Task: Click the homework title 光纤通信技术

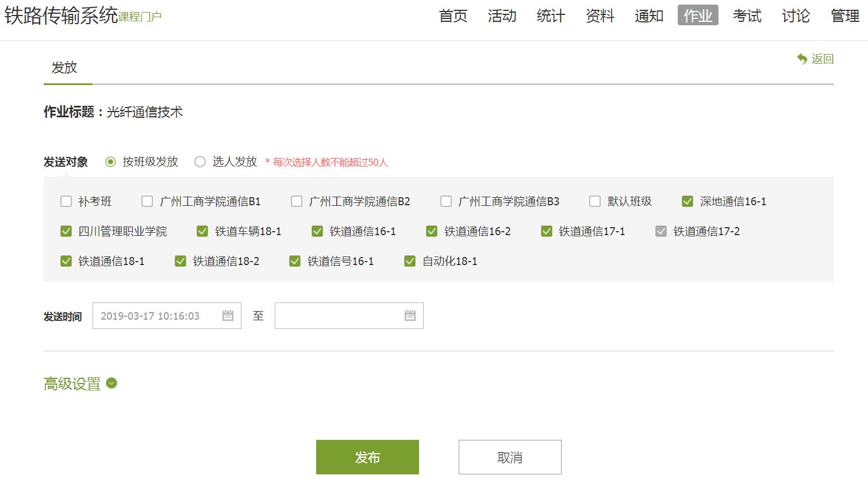Action: (x=145, y=112)
